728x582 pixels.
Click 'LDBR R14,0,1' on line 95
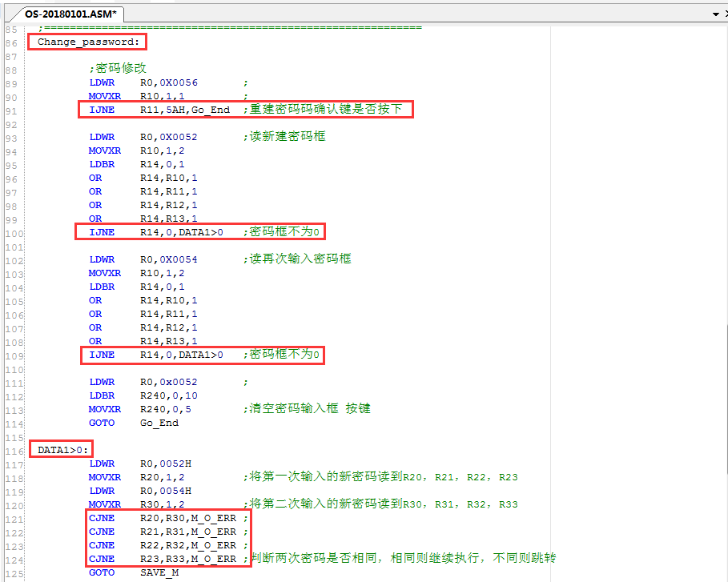click(137, 164)
